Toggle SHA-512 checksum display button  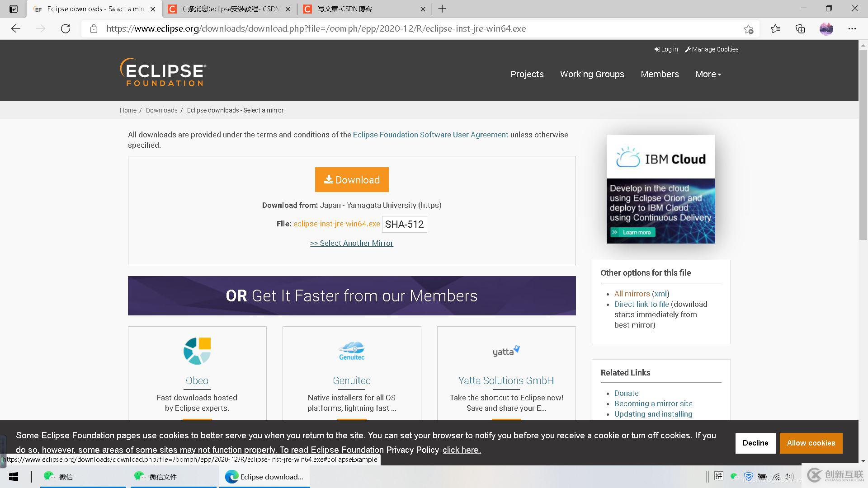tap(404, 224)
